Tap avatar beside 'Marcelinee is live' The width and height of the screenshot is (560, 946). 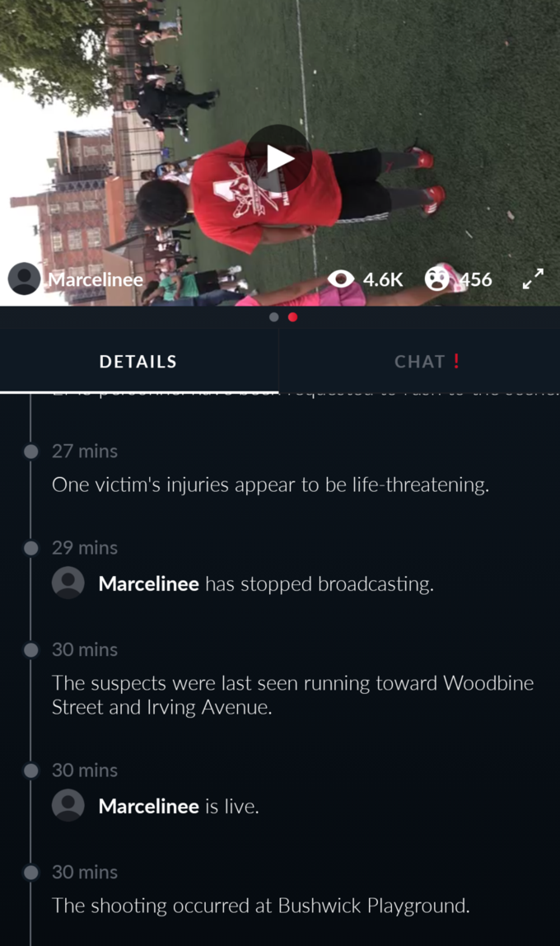click(68, 805)
